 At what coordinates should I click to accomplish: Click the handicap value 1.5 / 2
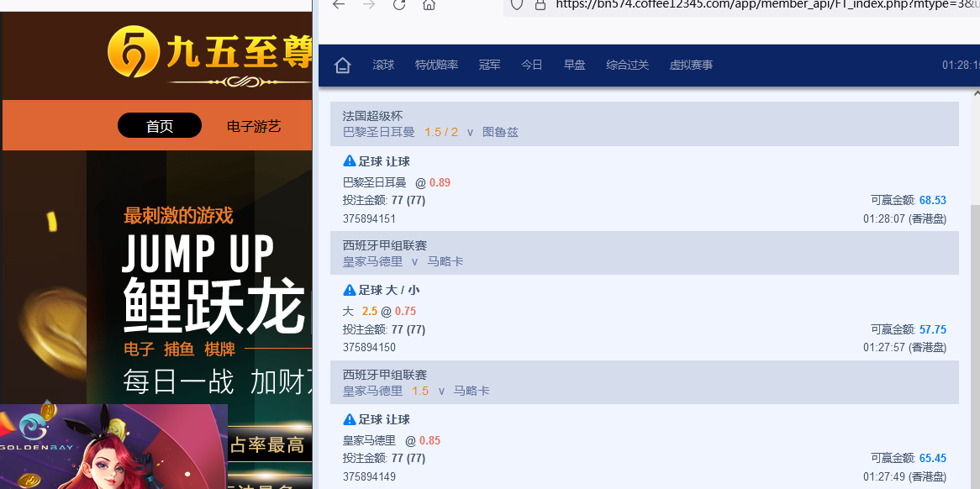[441, 133]
